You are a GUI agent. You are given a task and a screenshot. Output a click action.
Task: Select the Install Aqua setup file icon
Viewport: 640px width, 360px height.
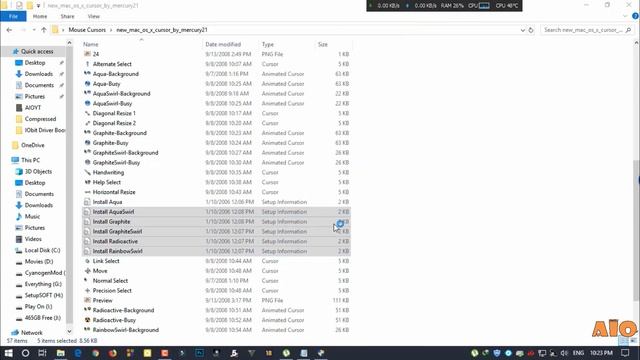[x=87, y=202]
